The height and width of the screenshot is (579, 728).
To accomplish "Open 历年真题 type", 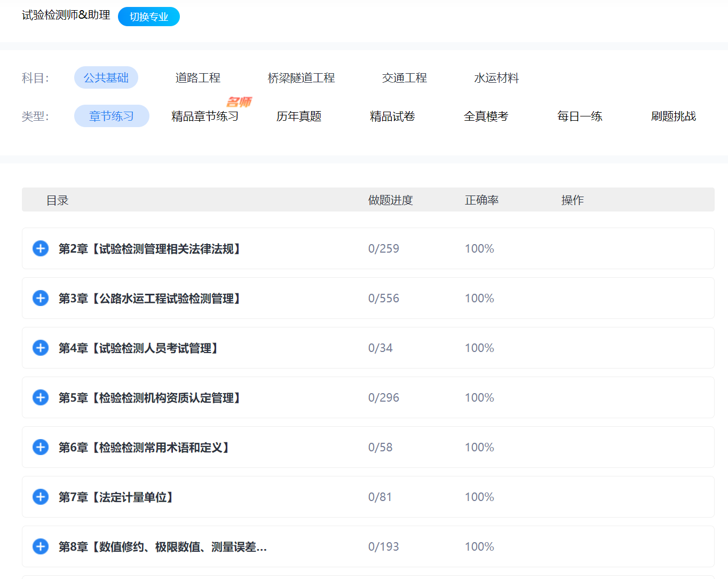I will pos(299,116).
